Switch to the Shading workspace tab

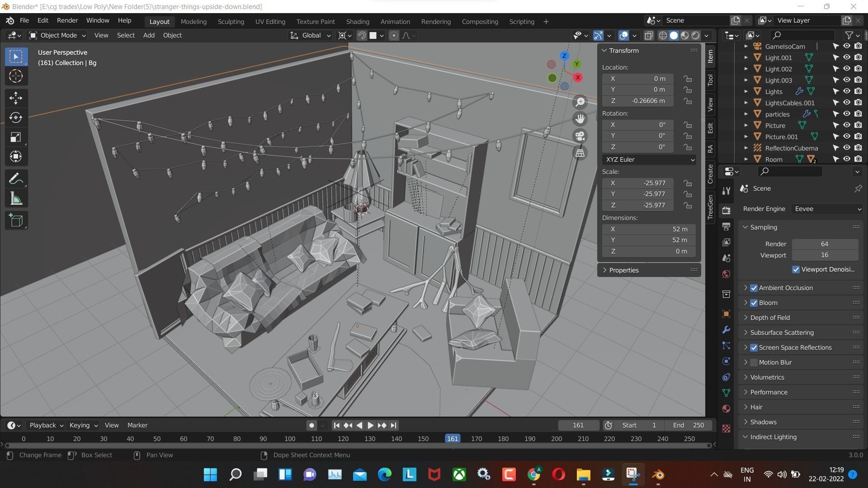coord(358,21)
